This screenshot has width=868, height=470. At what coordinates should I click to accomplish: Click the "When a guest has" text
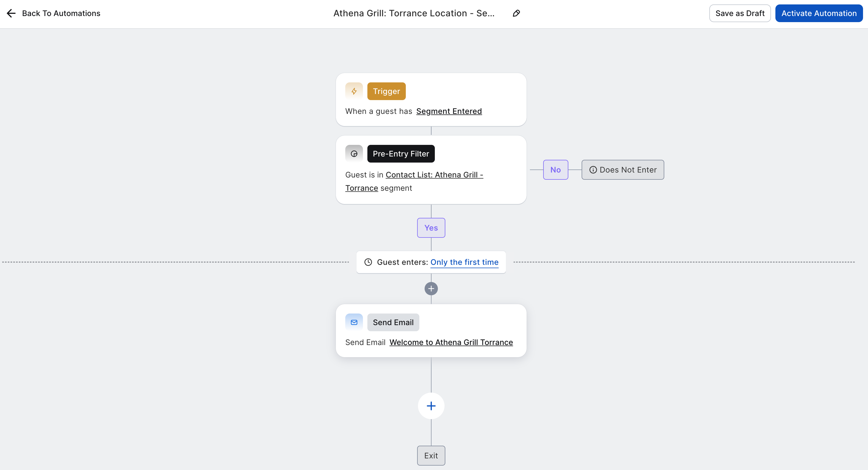click(378, 111)
